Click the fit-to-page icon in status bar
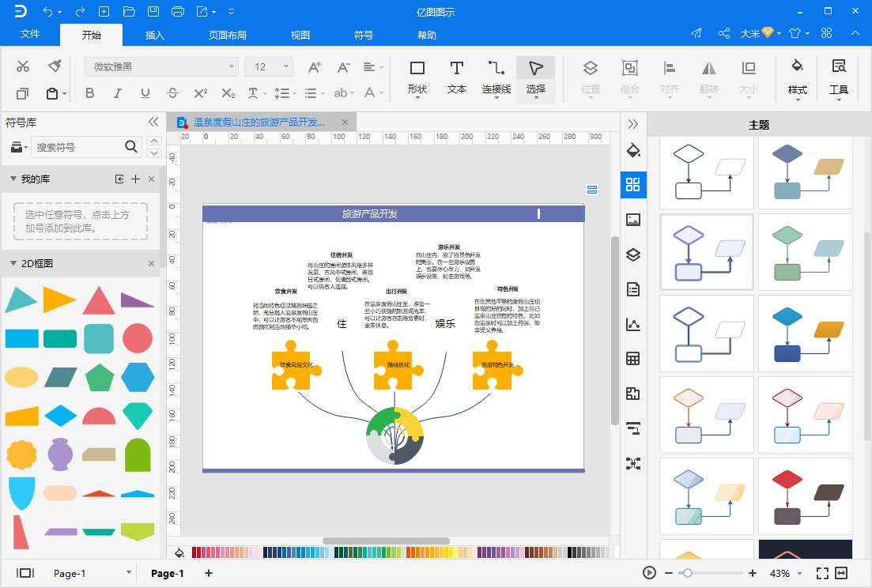Image resolution: width=872 pixels, height=588 pixels. pos(822,573)
